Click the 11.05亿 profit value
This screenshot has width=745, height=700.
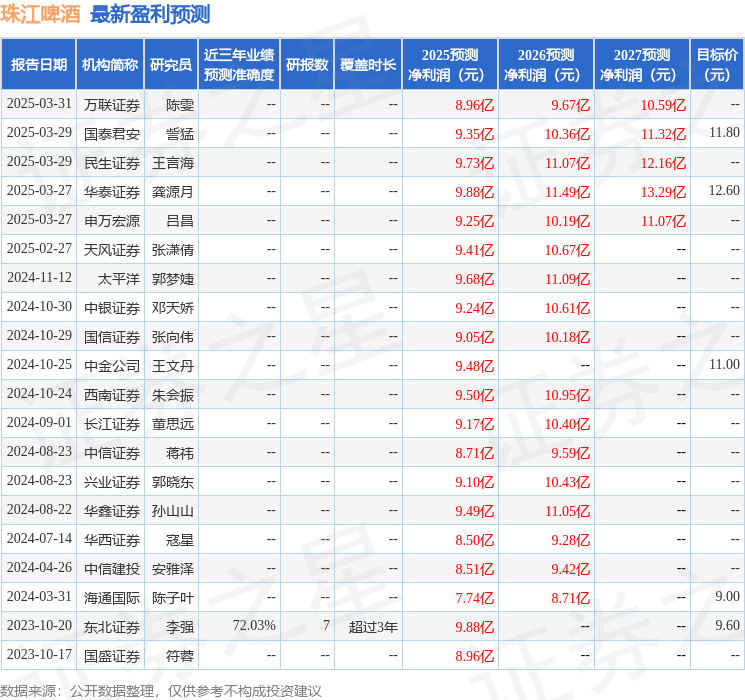tap(567, 511)
